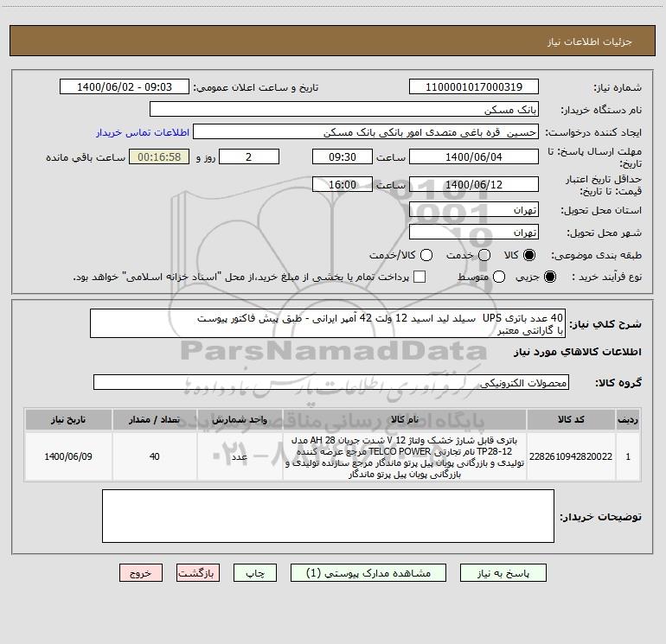Screen dimensions: 666x644
Task: Click the remaining time 00:16:58 field
Action: (159, 156)
